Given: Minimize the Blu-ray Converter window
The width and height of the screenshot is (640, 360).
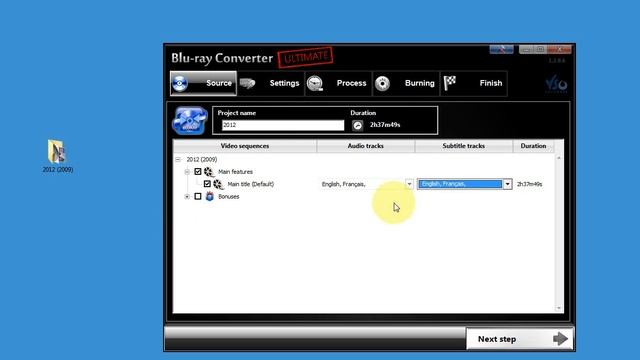Looking at the screenshot, I should tap(526, 49).
